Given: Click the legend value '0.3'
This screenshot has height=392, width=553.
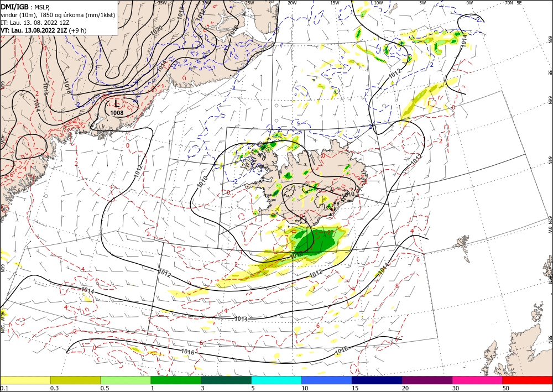Looking at the screenshot, I should [54, 388].
